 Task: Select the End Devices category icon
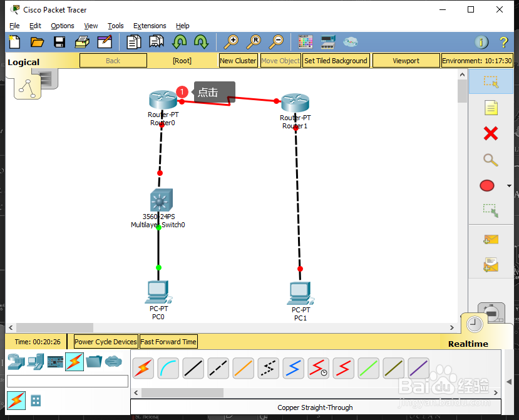pyautogui.click(x=36, y=362)
